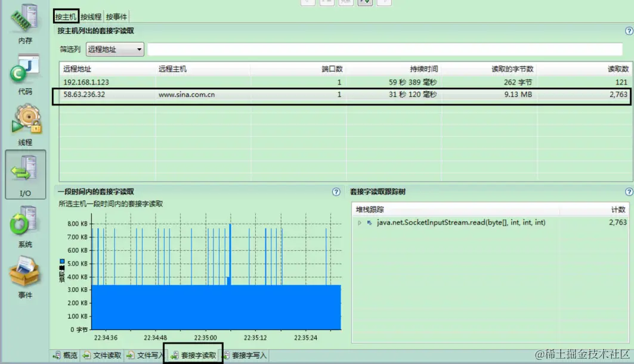
Task: Click help beside the 一段时间内的套接字读取 chart
Action: tap(336, 192)
